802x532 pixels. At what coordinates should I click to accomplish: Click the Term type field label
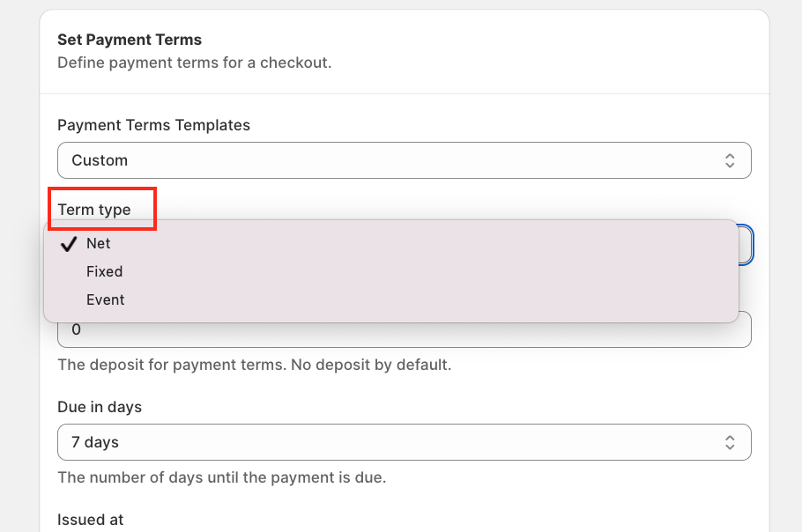[94, 210]
